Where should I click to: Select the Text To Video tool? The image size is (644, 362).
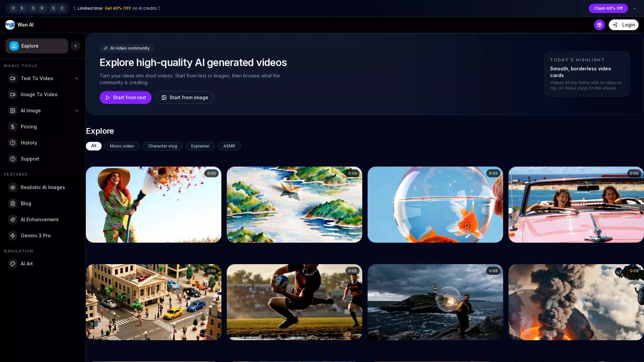[37, 78]
